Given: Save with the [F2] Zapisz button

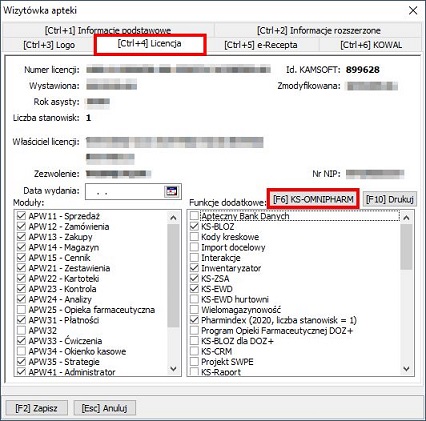Looking at the screenshot, I should pos(36,408).
